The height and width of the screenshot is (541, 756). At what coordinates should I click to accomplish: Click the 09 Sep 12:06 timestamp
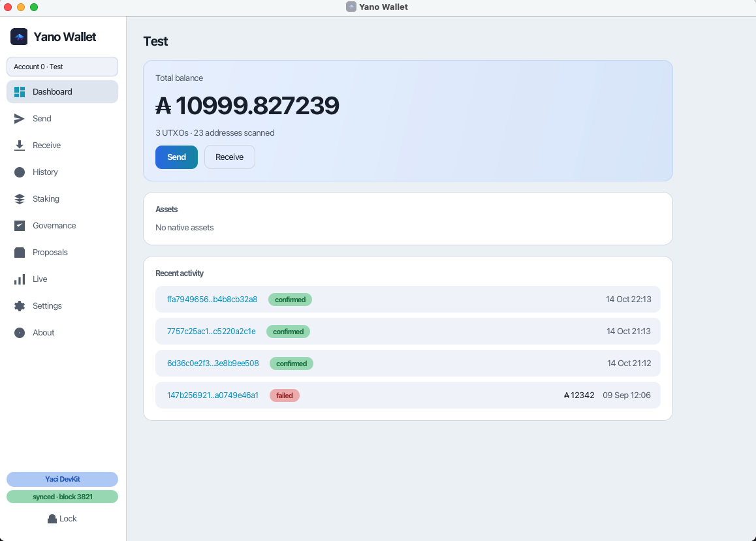(627, 395)
